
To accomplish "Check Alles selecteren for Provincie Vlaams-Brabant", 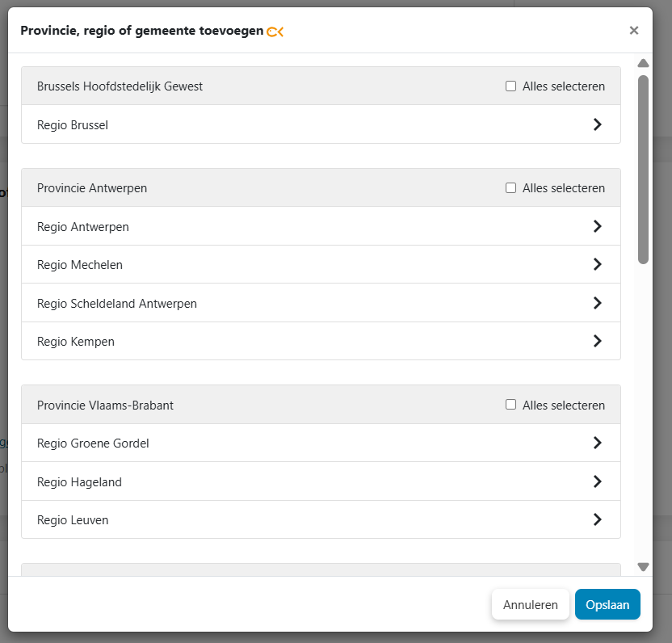I will pos(510,405).
